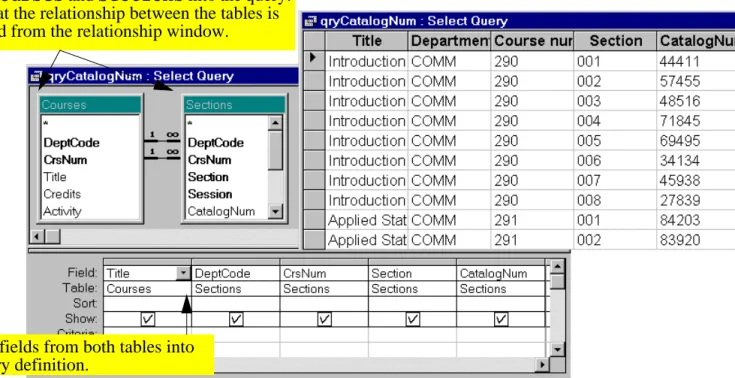
Task: Click Introduction title in section 005 row
Action: click(367, 141)
